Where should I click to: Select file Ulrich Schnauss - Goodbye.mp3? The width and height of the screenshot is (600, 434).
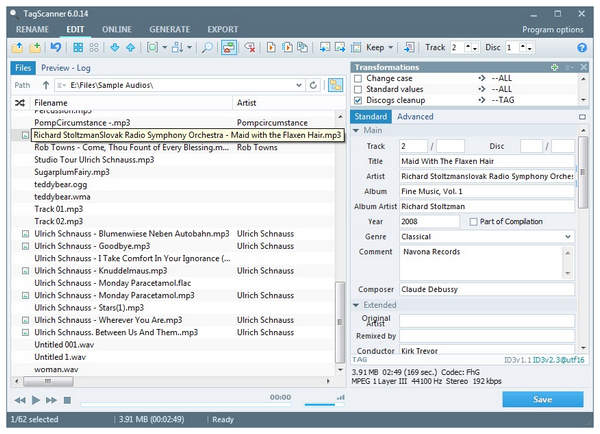click(92, 246)
